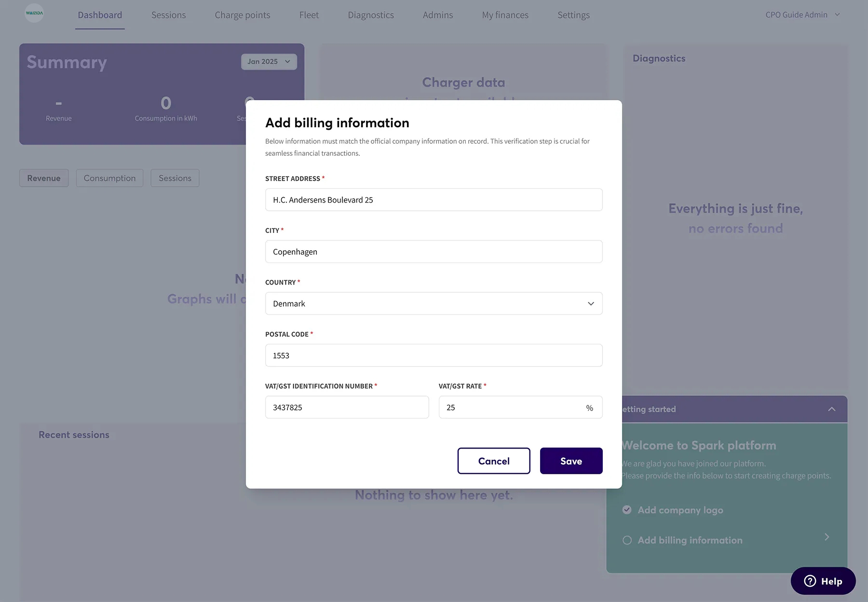Open the Diagnostics navigation tab
Image resolution: width=868 pixels, height=602 pixels.
click(370, 15)
